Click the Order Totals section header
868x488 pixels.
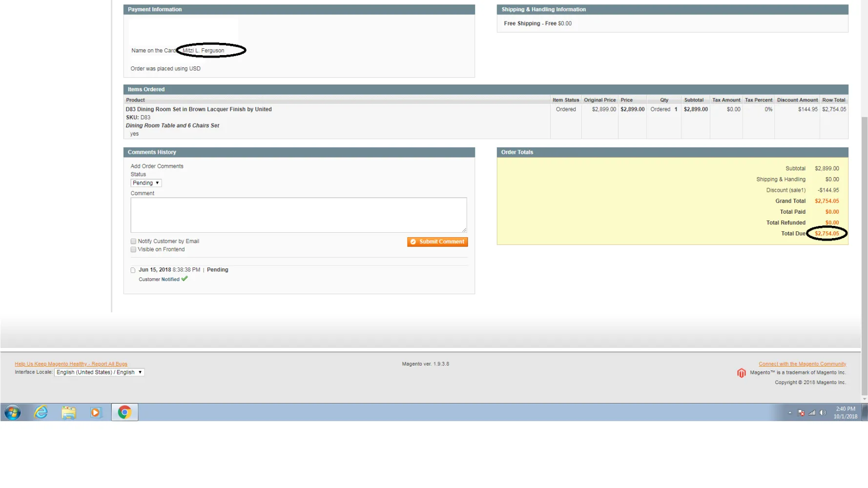pyautogui.click(x=672, y=152)
